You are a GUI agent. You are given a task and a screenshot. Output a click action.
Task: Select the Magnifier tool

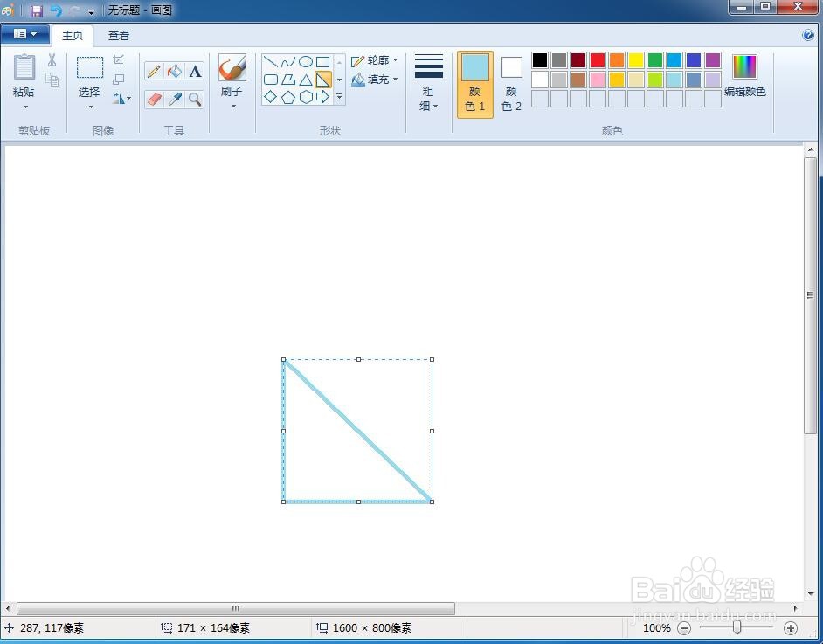coord(195,100)
